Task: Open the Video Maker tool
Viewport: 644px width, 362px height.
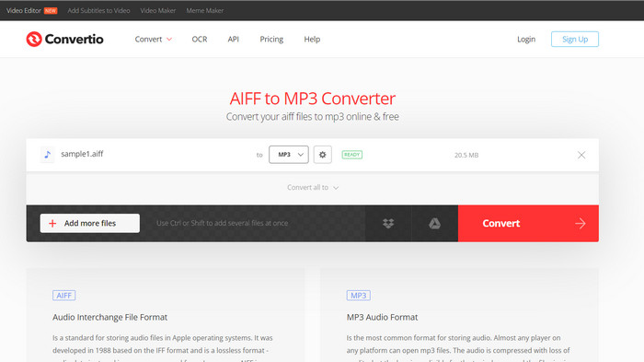Action: pos(157,11)
